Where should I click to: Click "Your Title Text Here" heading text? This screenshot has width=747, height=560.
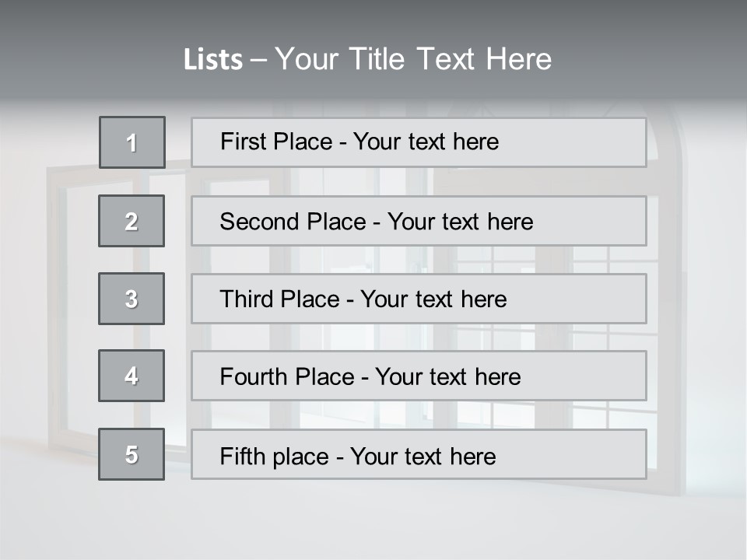pyautogui.click(x=413, y=59)
